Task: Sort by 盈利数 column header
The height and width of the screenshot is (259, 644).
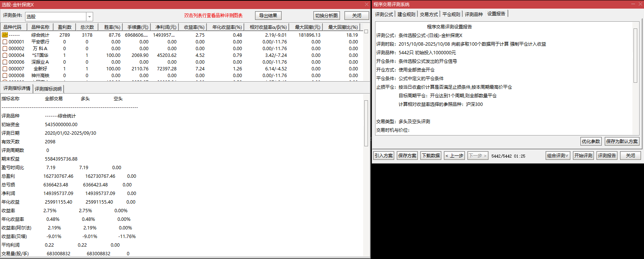Action: pyautogui.click(x=65, y=27)
